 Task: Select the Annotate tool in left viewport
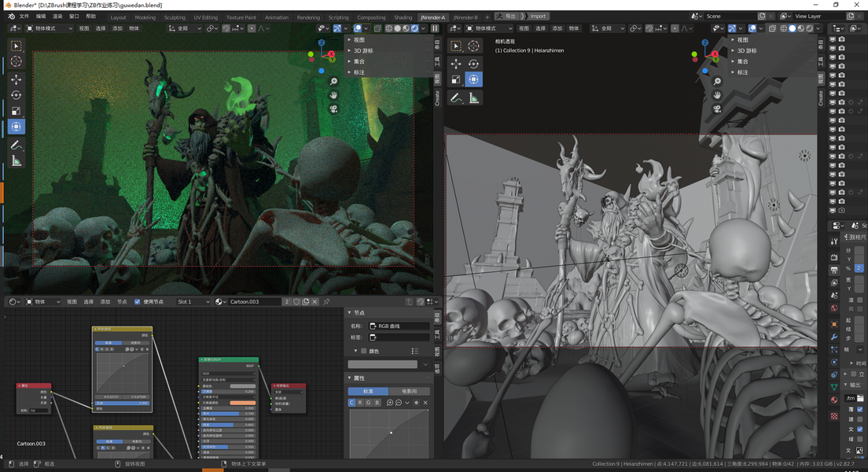(x=16, y=146)
